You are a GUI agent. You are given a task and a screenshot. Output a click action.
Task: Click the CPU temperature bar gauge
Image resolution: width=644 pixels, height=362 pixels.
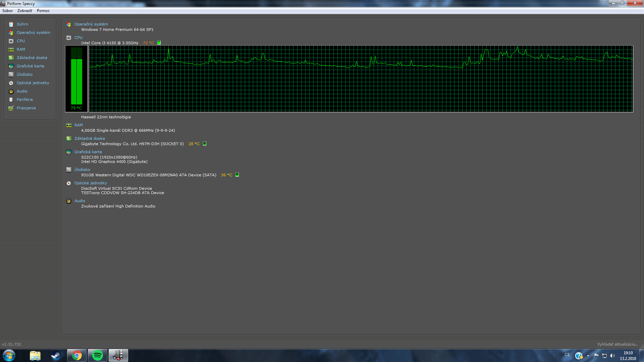pos(76,79)
